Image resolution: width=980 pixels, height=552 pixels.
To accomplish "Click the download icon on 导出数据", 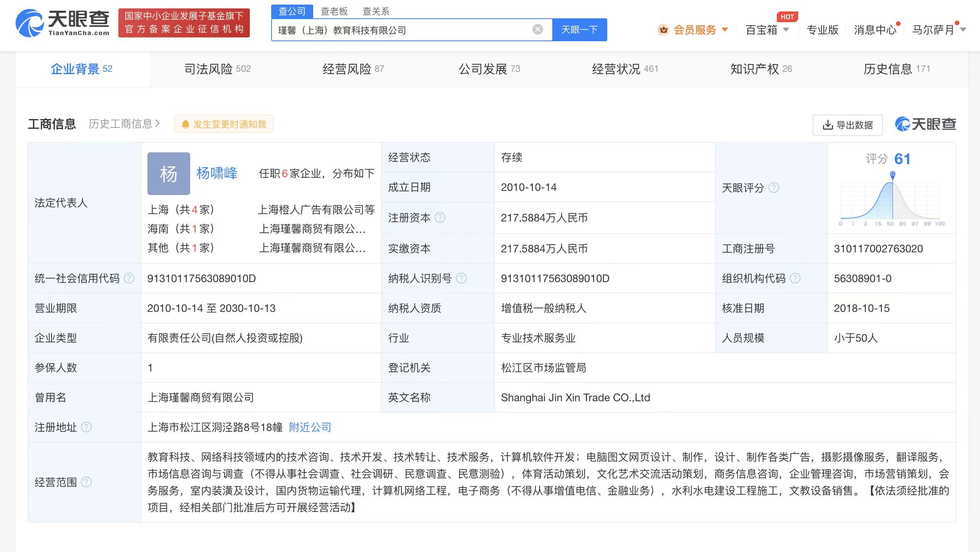I will tap(827, 124).
